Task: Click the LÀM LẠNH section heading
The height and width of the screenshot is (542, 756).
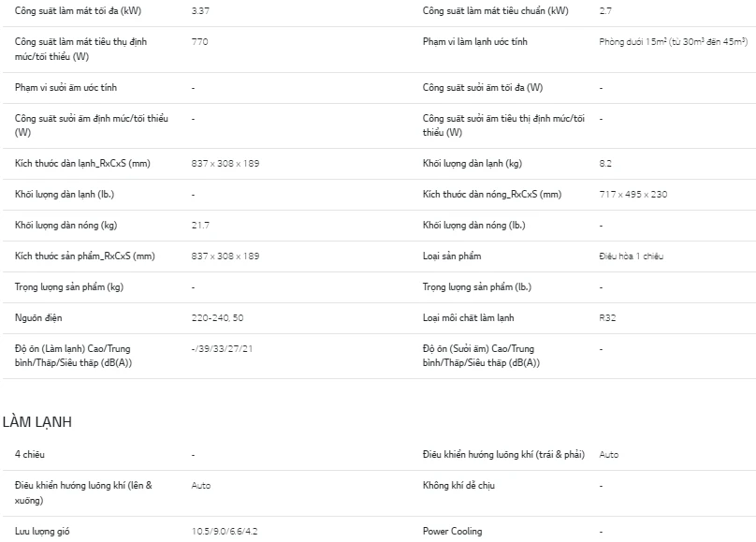Action: point(37,422)
